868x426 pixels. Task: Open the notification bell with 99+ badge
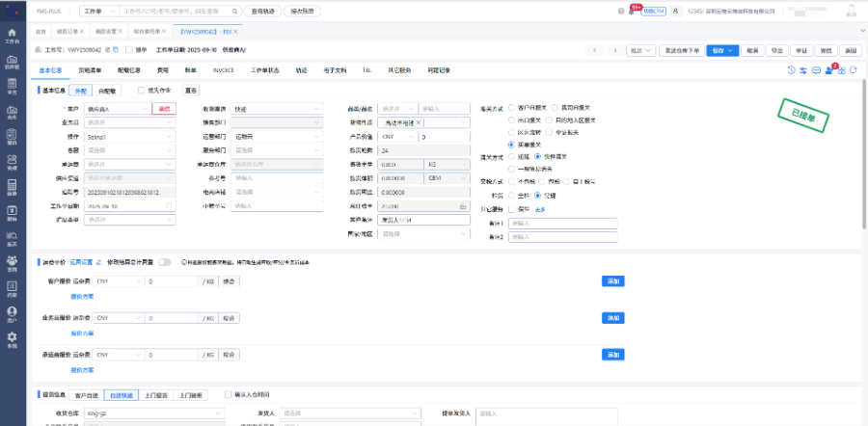pyautogui.click(x=633, y=11)
